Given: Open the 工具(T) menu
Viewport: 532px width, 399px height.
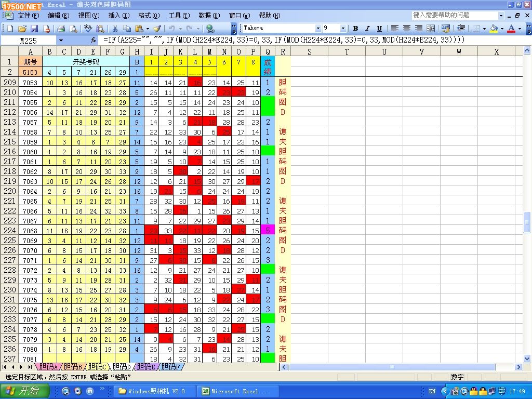Looking at the screenshot, I should pos(179,16).
